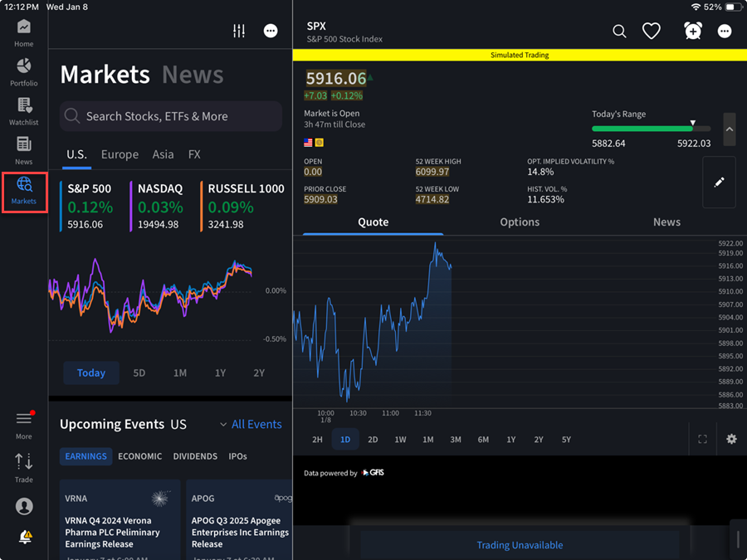Viewport: 747px width, 560px height.
Task: Select the Europe markets tab
Action: click(120, 154)
